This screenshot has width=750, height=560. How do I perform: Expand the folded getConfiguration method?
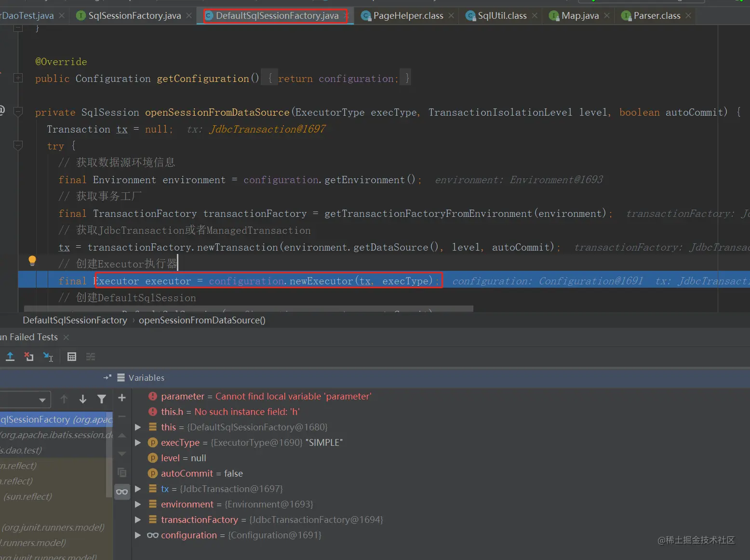coord(18,78)
